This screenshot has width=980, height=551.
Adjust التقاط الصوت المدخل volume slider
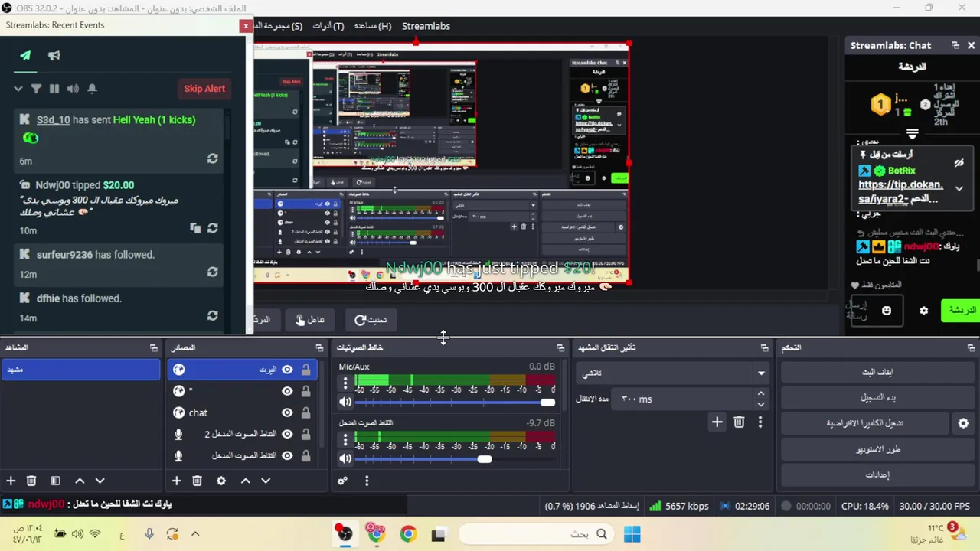pos(455,459)
